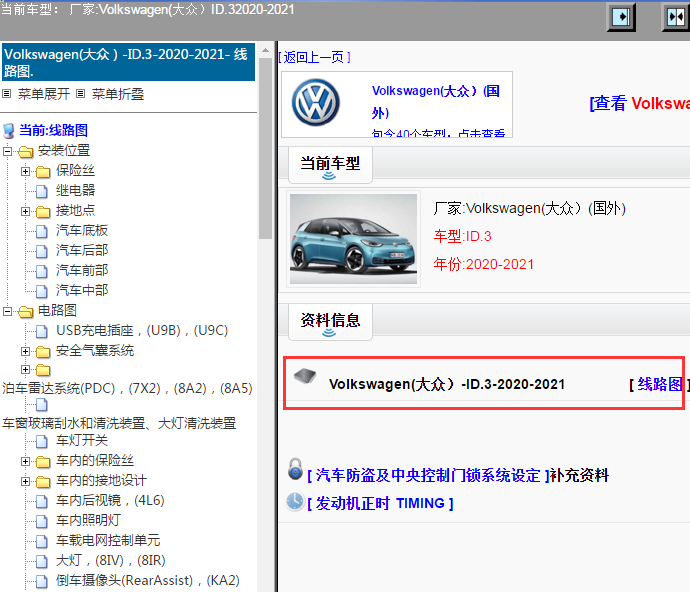This screenshot has width=690, height=592.
Task: Click the page icon of 继电器
Action: point(42,191)
